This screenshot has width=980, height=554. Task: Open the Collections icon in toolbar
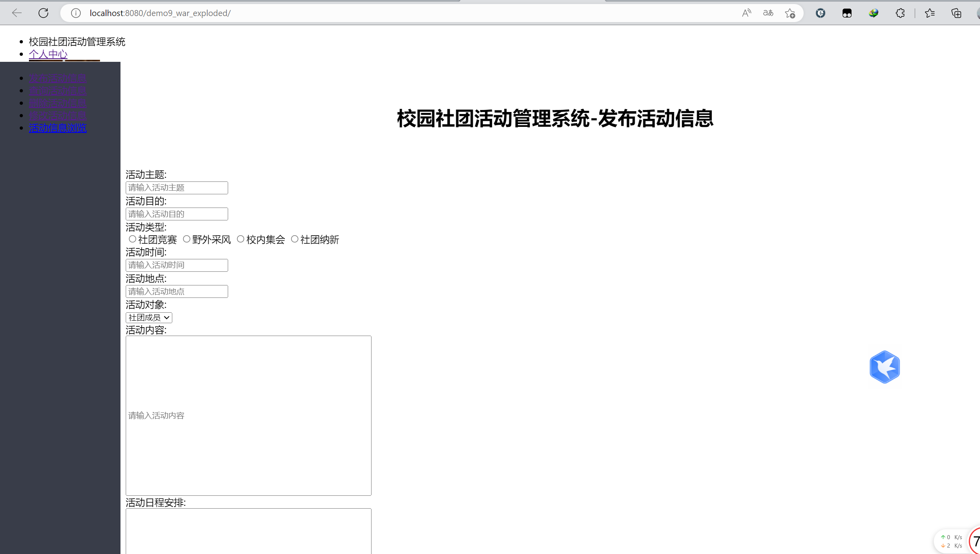pyautogui.click(x=956, y=13)
